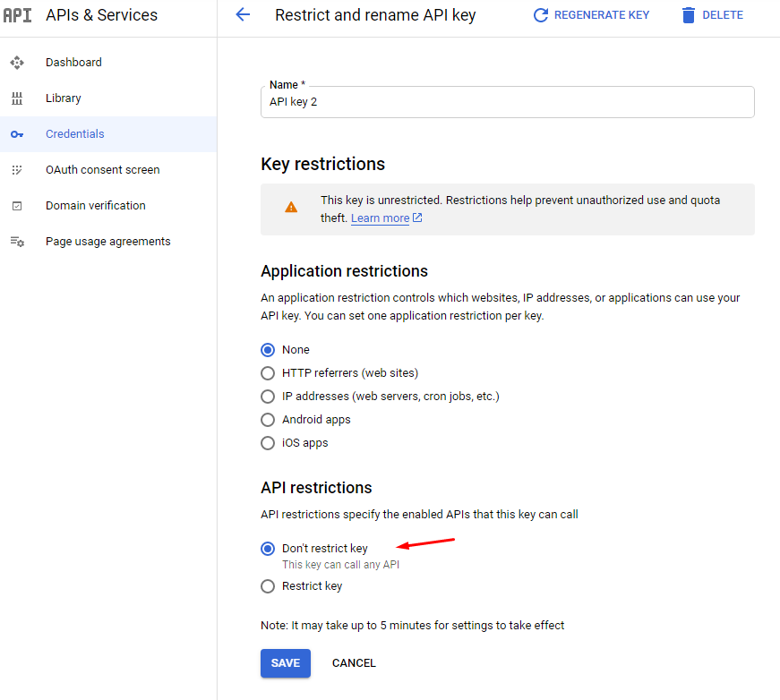Go to the Credentials menu item
Viewport: 780px width, 700px height.
click(x=74, y=133)
